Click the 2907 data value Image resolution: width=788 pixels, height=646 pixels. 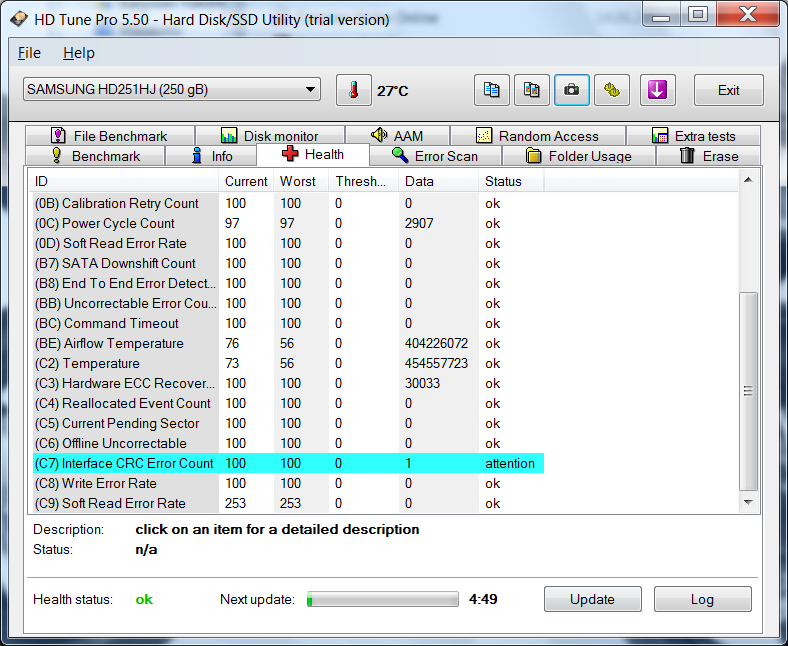419,223
